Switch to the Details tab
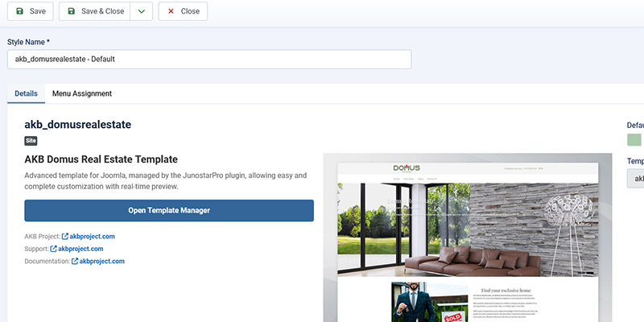The image size is (644, 322). (x=26, y=93)
